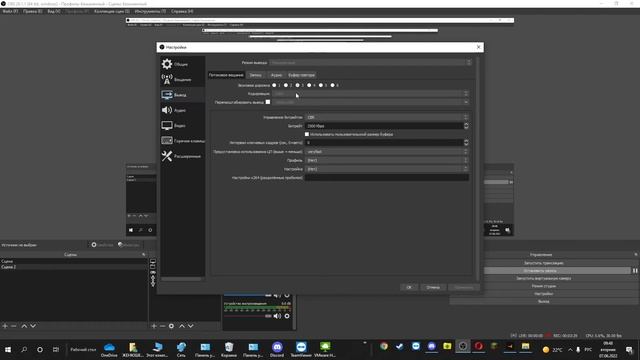Screen dimensions: 640x360
Task: Open the Opera browser icon in the taskbar
Action: coord(478,346)
